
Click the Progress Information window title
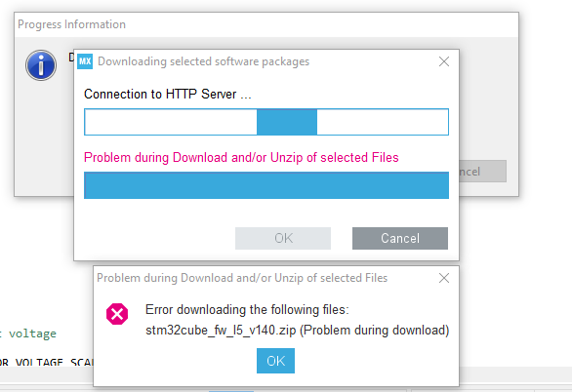[x=71, y=24]
